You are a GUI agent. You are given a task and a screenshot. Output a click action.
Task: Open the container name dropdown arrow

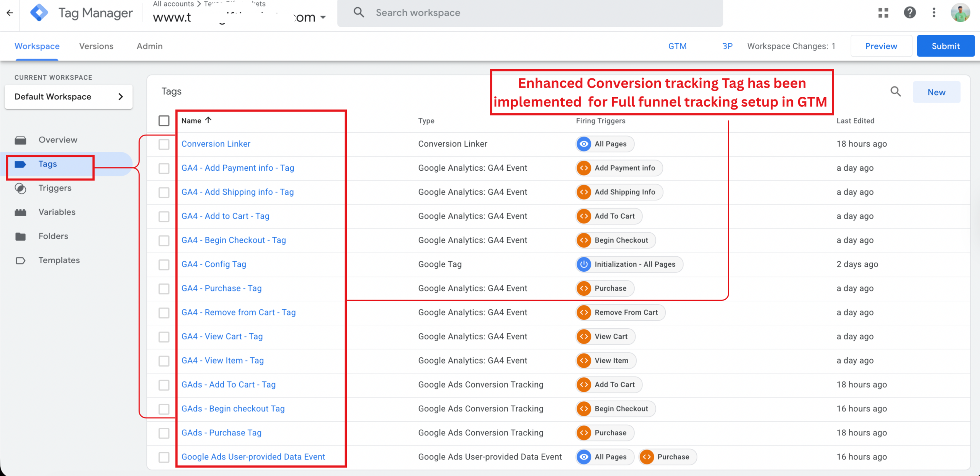point(323,17)
